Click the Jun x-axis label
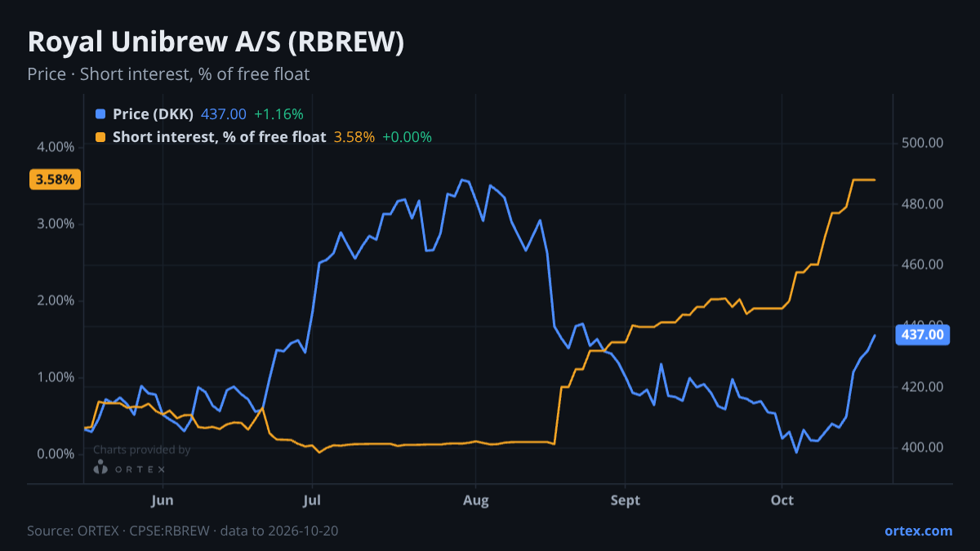Screen dimensions: 980x551 point(163,500)
